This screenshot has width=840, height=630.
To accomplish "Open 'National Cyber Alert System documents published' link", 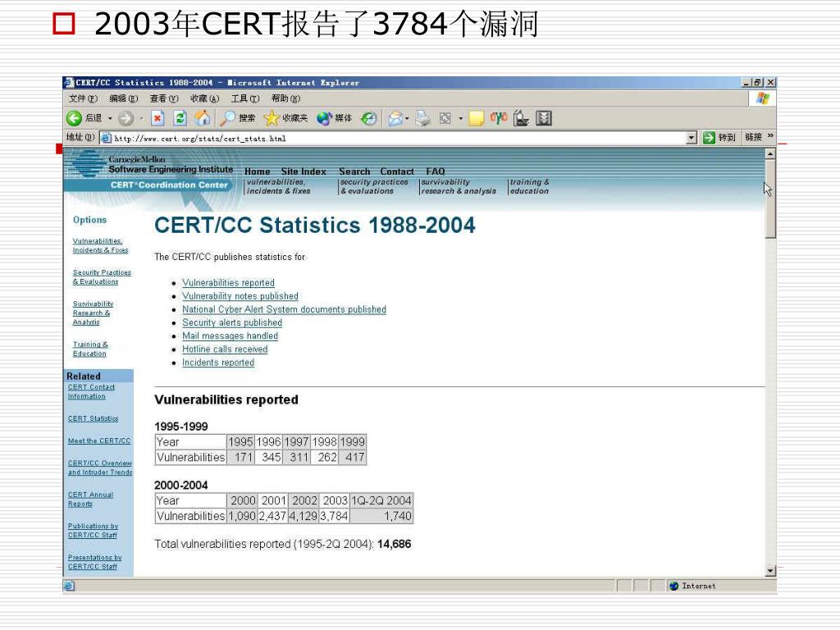I will click(x=284, y=309).
